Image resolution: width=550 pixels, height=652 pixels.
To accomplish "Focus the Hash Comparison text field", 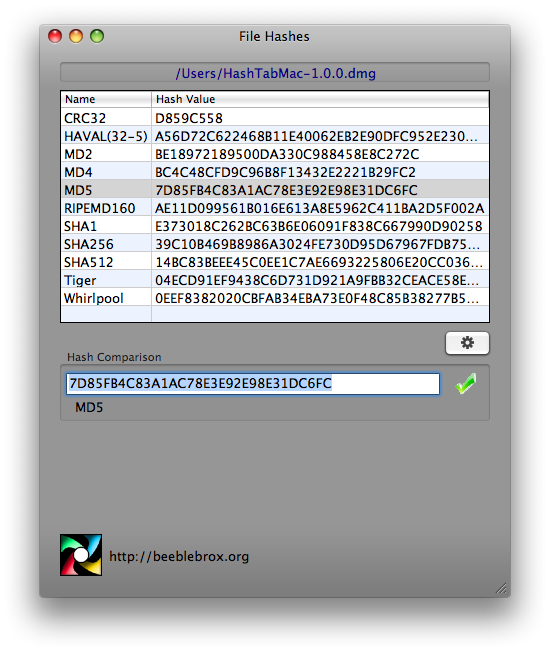I will point(253,383).
